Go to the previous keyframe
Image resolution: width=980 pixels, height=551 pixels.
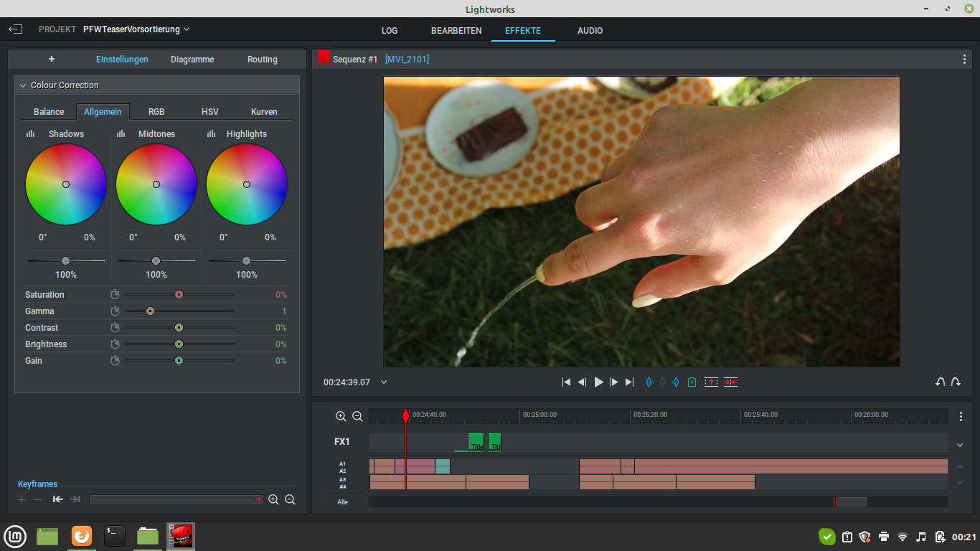coord(57,499)
